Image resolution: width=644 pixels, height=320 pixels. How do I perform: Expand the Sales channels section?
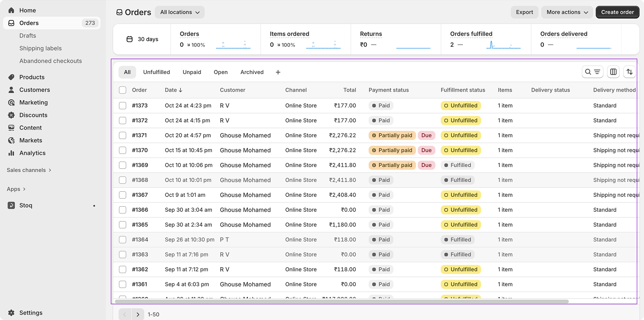point(29,170)
